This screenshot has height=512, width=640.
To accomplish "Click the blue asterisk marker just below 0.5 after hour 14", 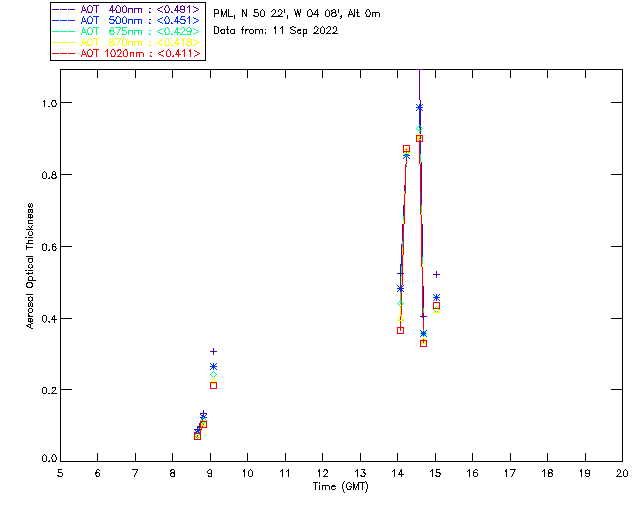I will coord(400,289).
